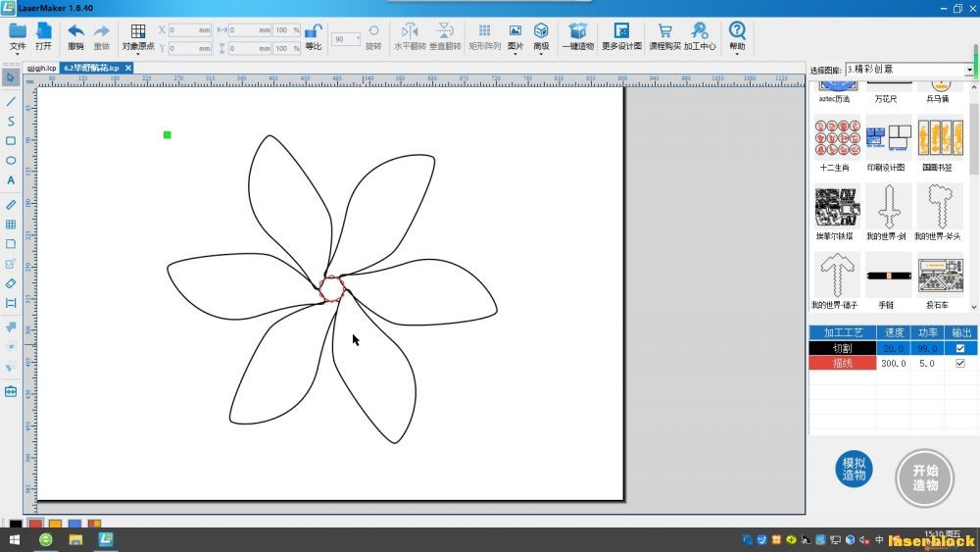Pick the blue color swatch

click(x=74, y=524)
